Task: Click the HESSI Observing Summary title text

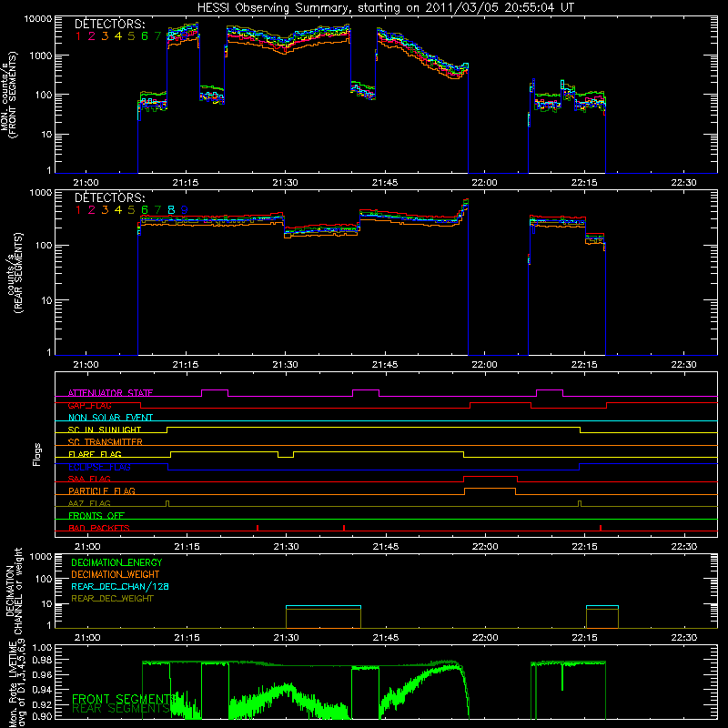Action: [386, 8]
